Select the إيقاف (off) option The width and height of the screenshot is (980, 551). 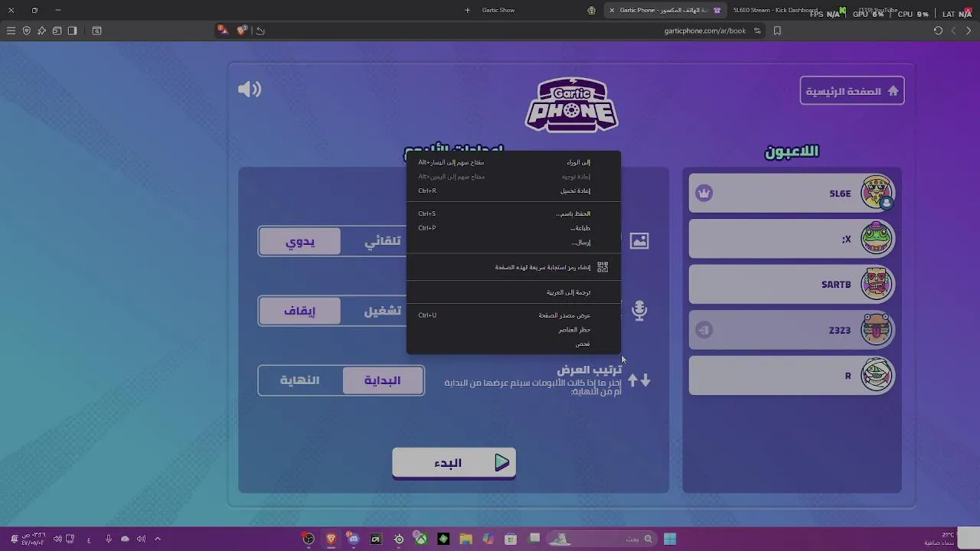[300, 311]
